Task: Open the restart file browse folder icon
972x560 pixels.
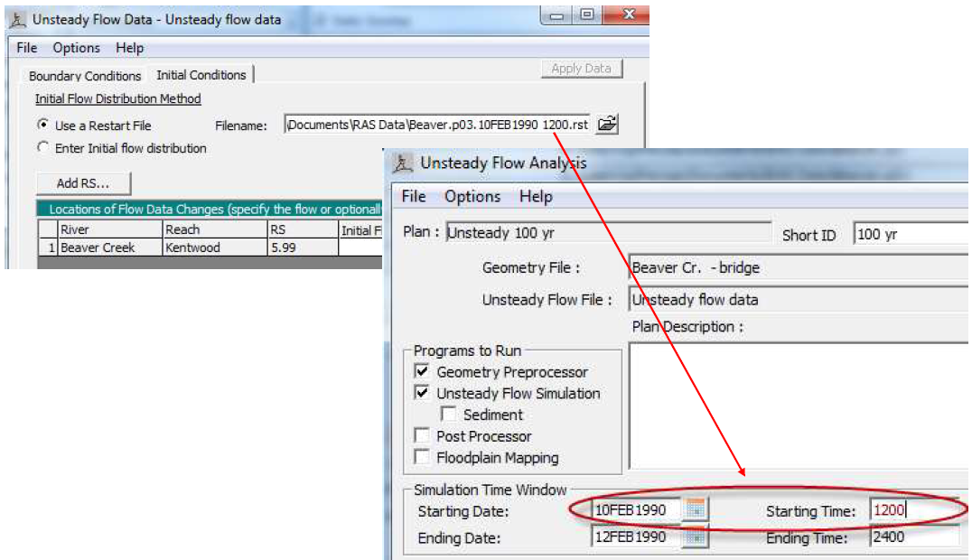Action: (608, 125)
